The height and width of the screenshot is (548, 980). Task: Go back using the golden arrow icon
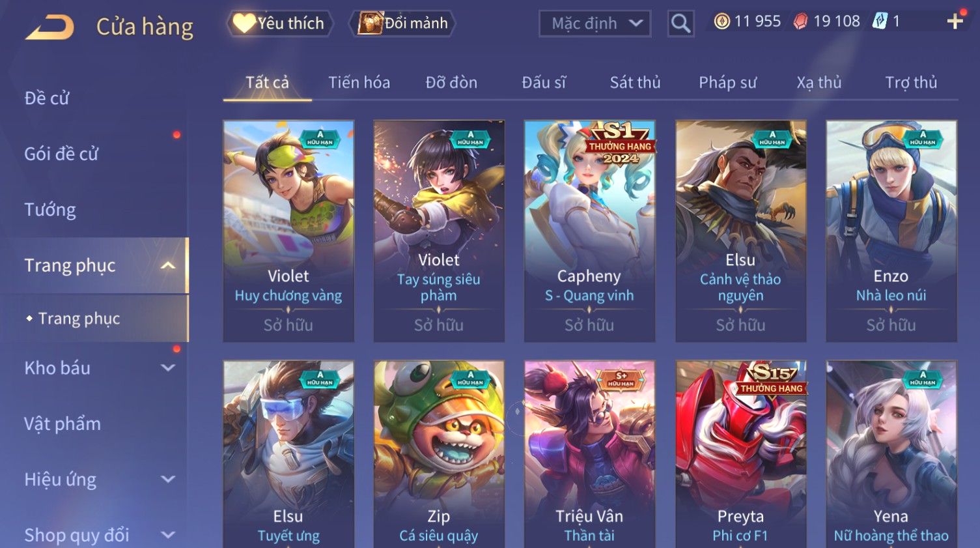coord(49,28)
